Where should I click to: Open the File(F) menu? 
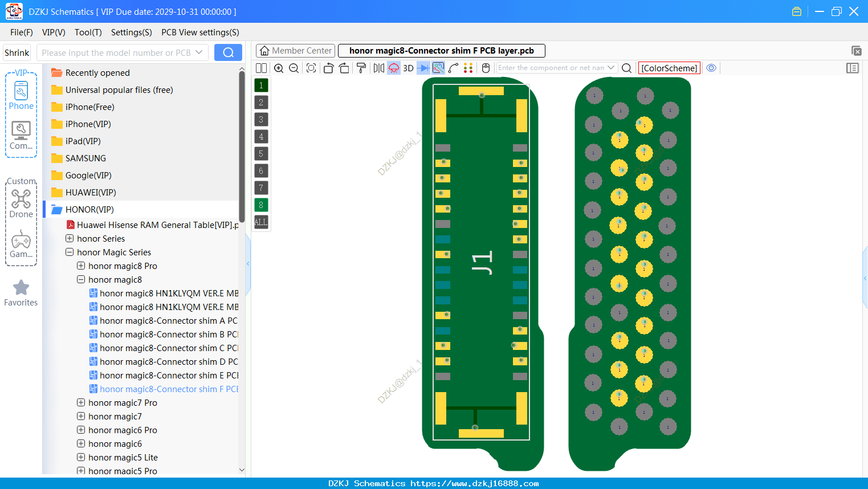click(x=22, y=32)
